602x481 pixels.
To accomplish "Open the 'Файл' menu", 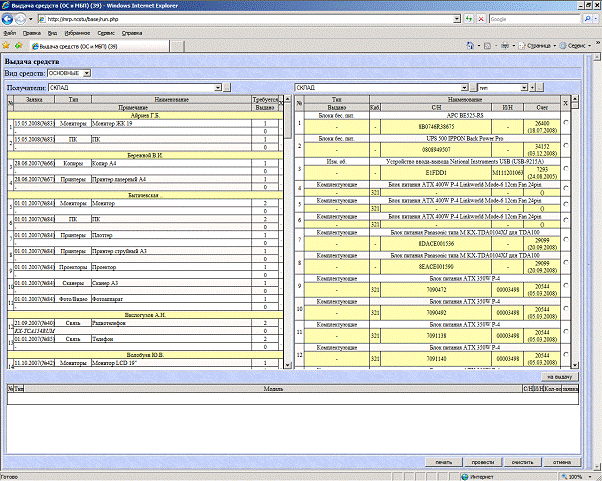I will coord(10,33).
